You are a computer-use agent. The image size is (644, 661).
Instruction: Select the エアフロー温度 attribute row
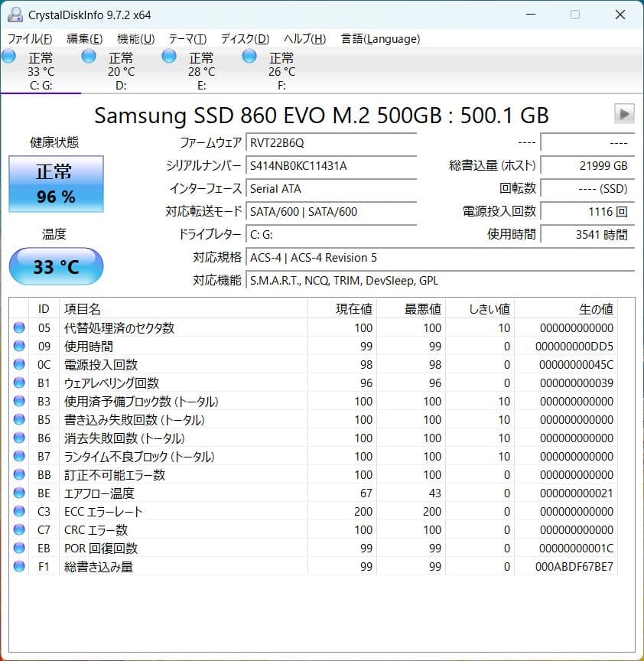coord(191,493)
